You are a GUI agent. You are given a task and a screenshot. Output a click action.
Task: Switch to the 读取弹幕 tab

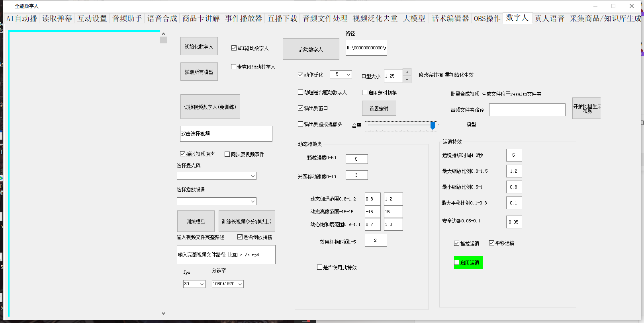click(x=57, y=18)
